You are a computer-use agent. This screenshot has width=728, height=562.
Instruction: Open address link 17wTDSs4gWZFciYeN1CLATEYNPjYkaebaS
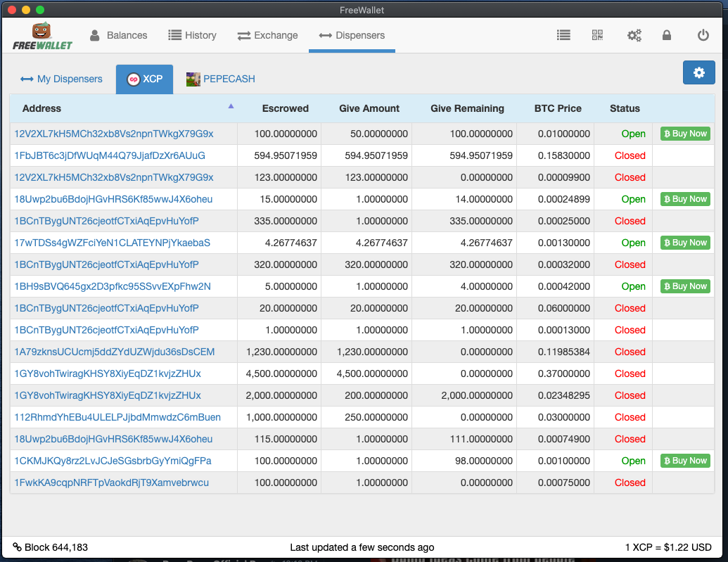click(112, 243)
